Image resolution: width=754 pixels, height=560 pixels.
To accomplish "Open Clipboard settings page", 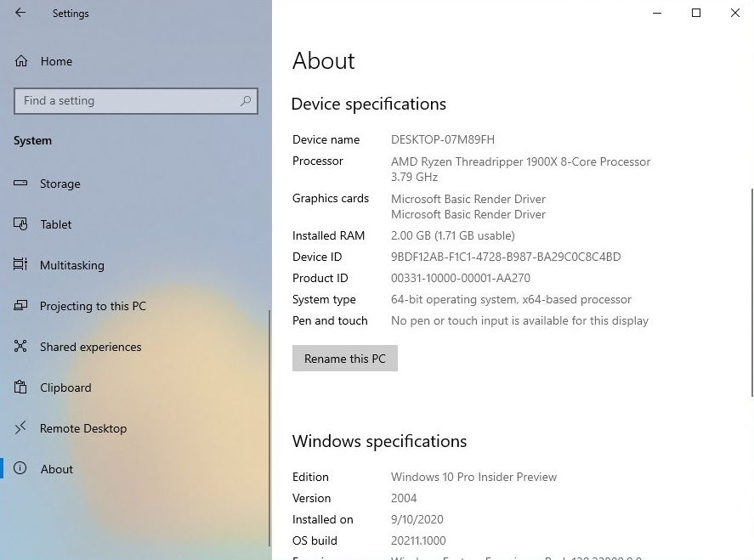I will coord(65,387).
